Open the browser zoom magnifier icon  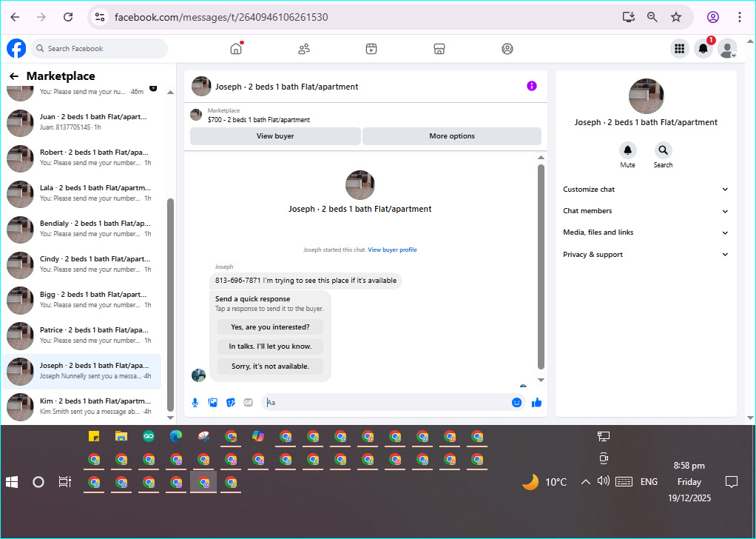(x=652, y=17)
